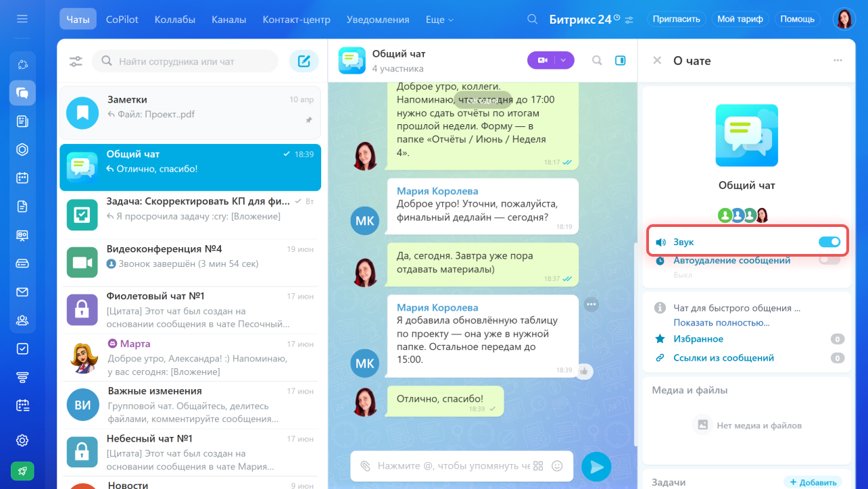Screen dimensions: 868x489
Task: Open the workgroups people icon in the sidebar
Action: [22, 320]
